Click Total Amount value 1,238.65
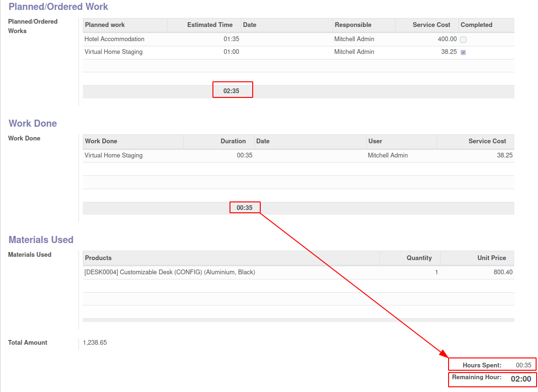The width and height of the screenshot is (538, 392). point(95,343)
